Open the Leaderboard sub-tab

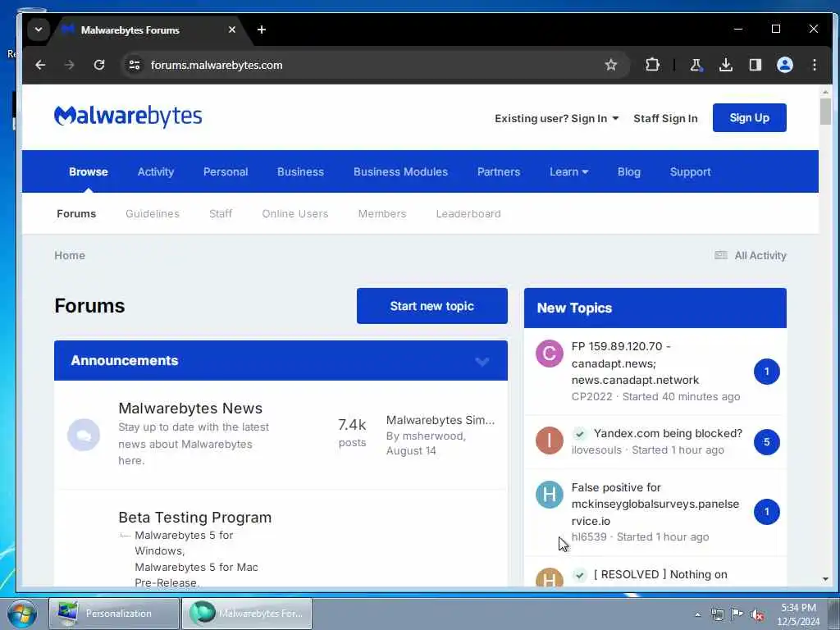click(468, 213)
